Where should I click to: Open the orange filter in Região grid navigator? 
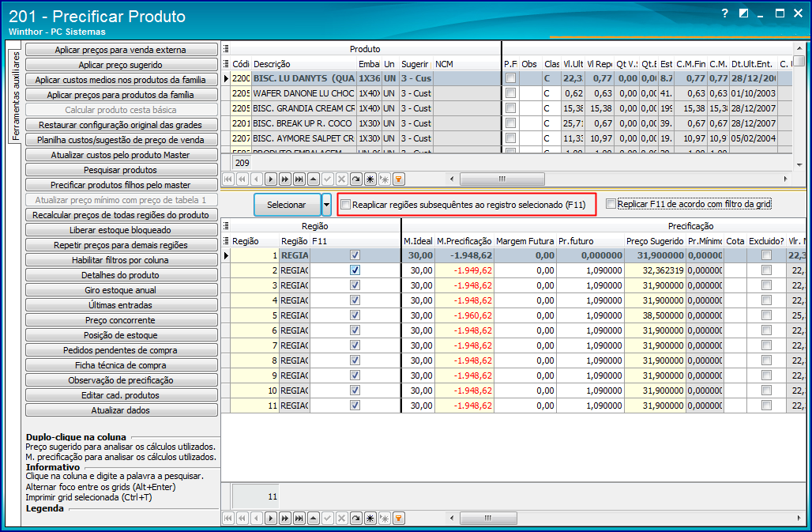click(398, 518)
